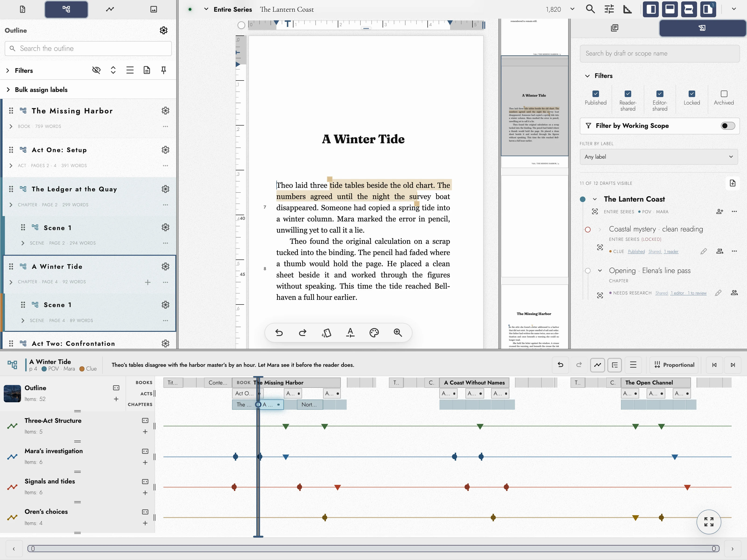Expand the outline Filters section

20,70
